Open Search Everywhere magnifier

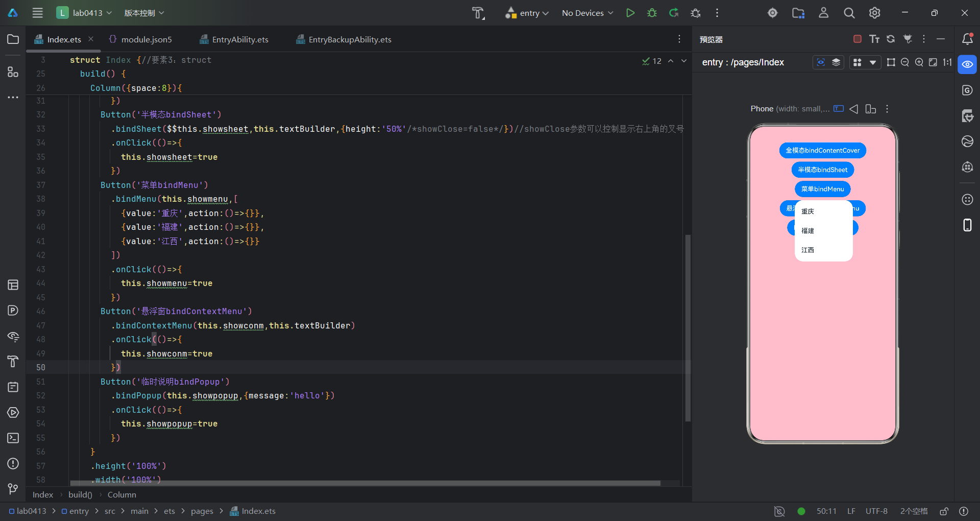(849, 13)
